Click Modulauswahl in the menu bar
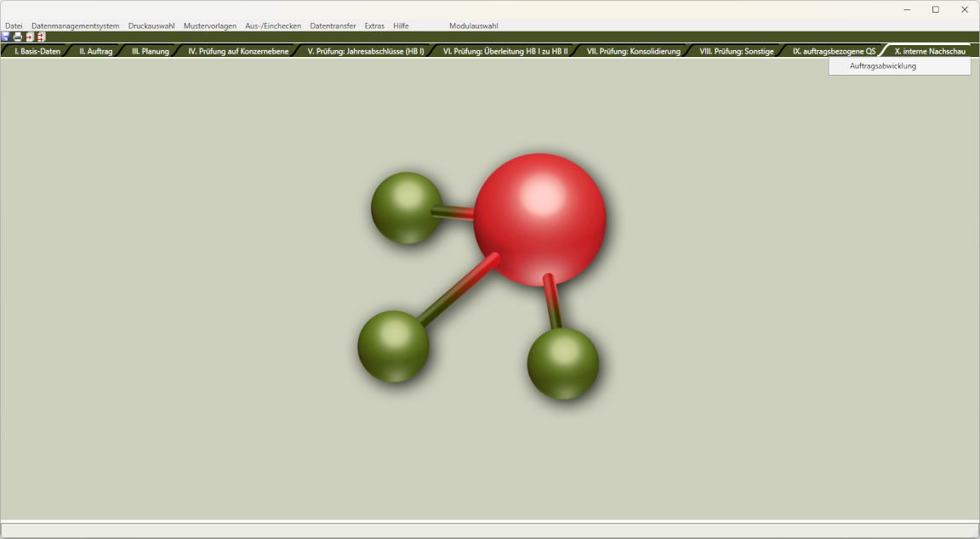The width and height of the screenshot is (980, 539). pos(474,26)
